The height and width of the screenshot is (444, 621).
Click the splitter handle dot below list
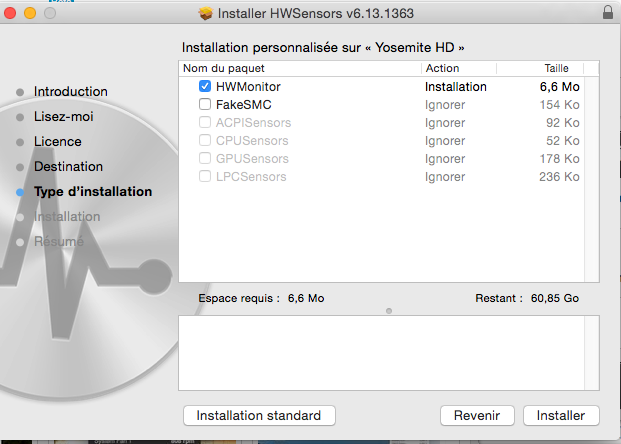(389, 311)
